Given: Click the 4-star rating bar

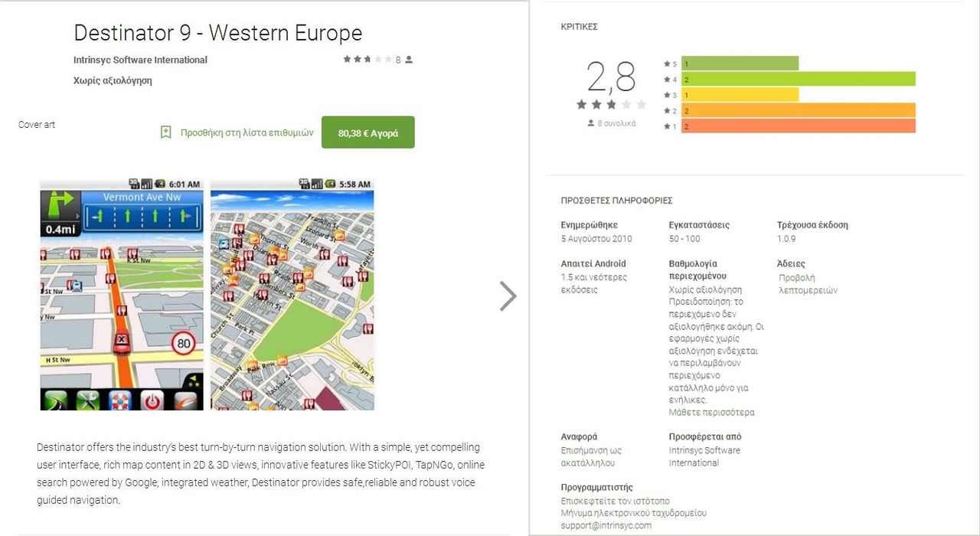Looking at the screenshot, I should (799, 79).
